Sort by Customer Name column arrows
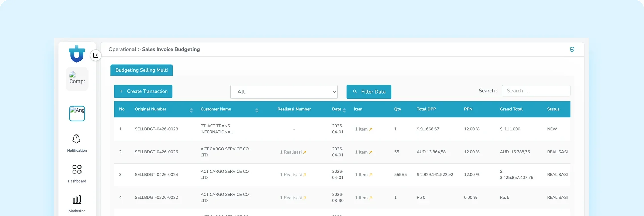Image resolution: width=644 pixels, height=216 pixels. 257,110
